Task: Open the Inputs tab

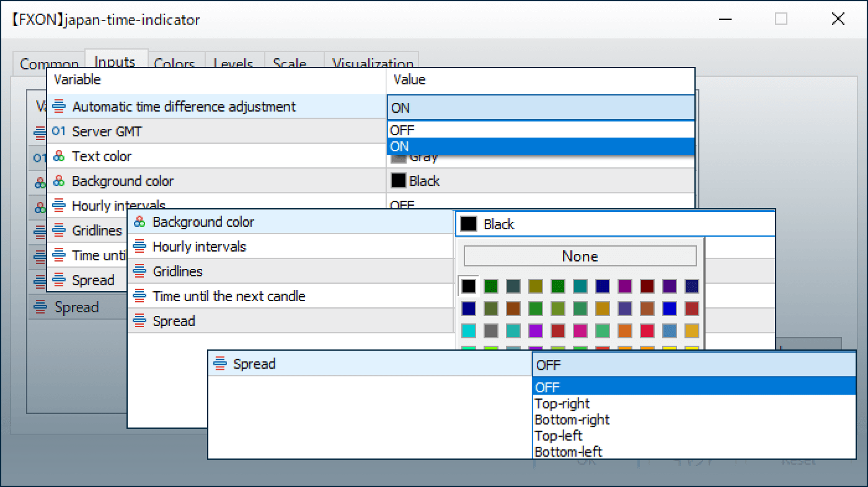Action: point(116,61)
